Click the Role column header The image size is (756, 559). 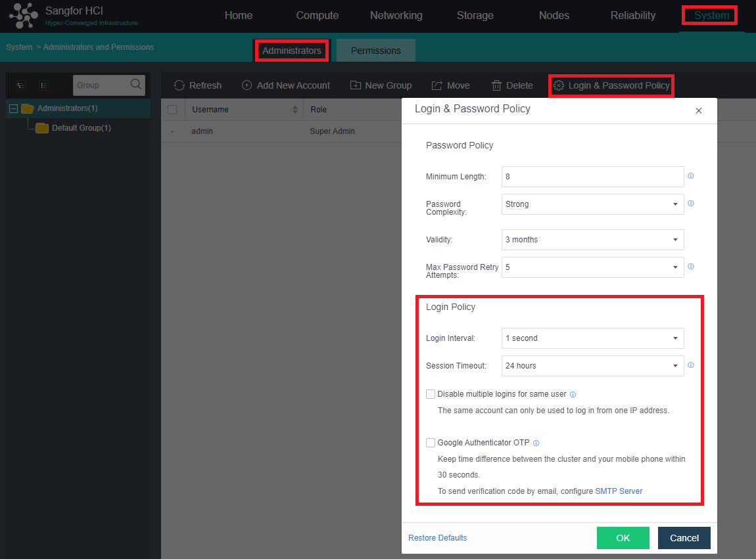pos(318,110)
